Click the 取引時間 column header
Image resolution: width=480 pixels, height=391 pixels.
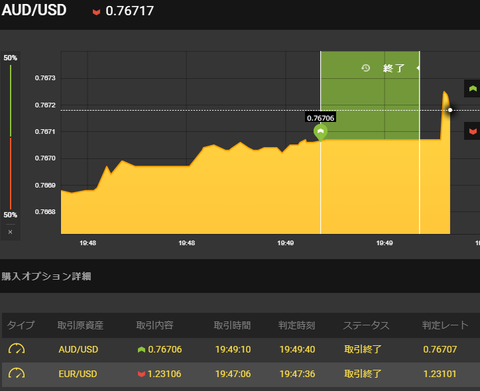click(232, 325)
